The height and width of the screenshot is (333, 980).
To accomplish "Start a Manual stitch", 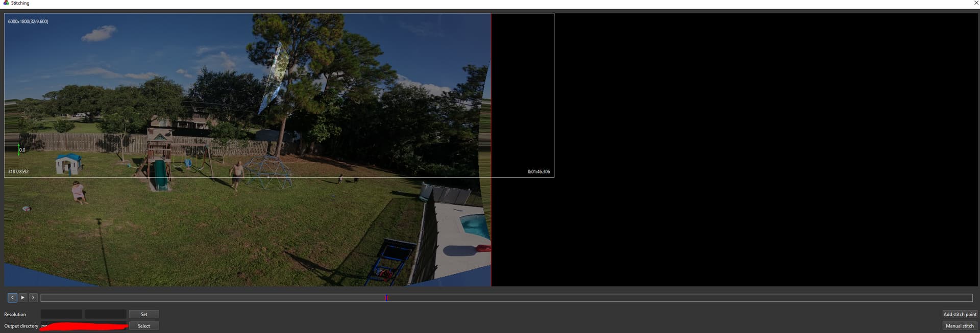I will [x=960, y=326].
